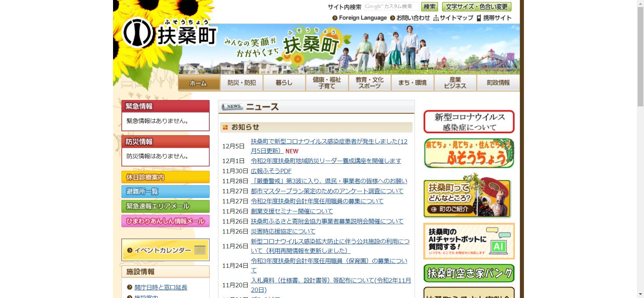Click the 施設情報 section heading
The image size is (644, 298).
pyautogui.click(x=165, y=271)
